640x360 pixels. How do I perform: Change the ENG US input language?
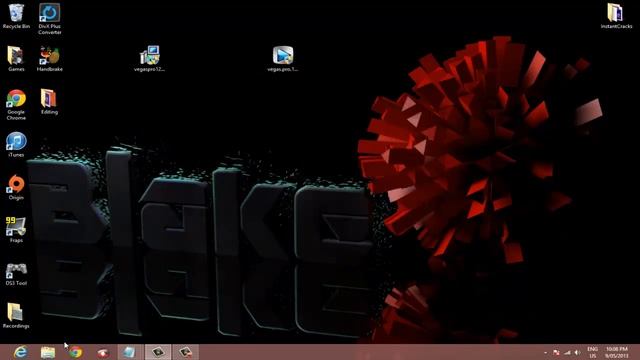(592, 352)
